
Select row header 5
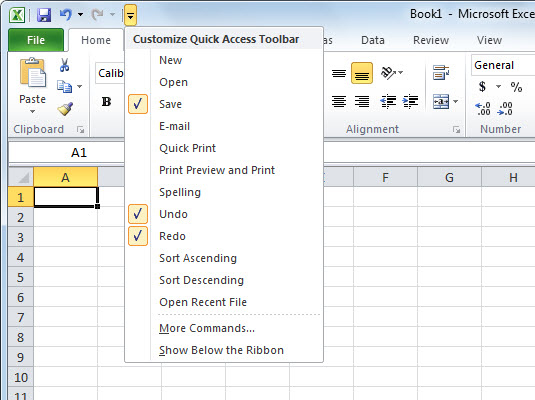pyautogui.click(x=20, y=277)
